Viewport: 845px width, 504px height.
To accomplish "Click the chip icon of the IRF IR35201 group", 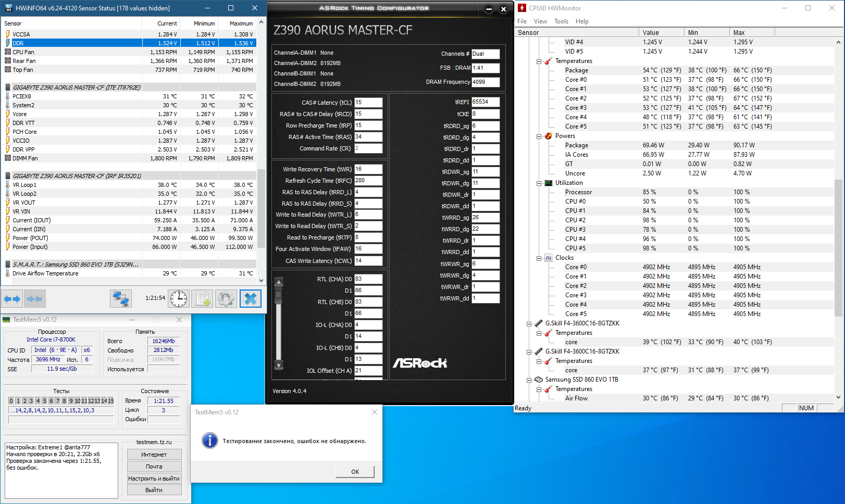I will click(8, 176).
